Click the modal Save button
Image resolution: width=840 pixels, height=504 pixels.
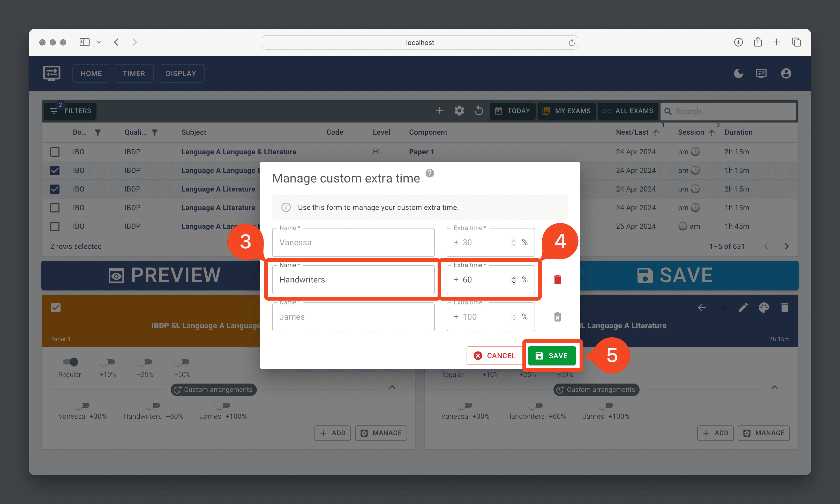click(551, 355)
